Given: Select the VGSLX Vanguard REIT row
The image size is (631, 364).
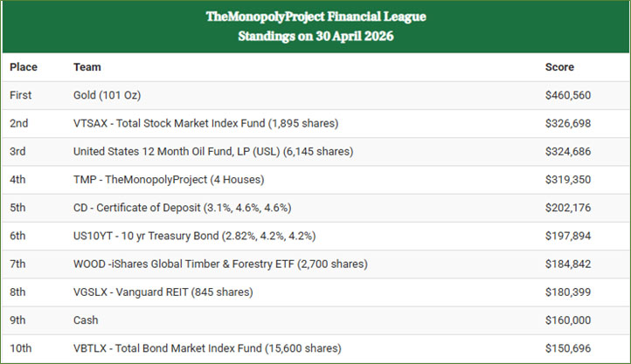Looking at the screenshot, I should point(315,292).
